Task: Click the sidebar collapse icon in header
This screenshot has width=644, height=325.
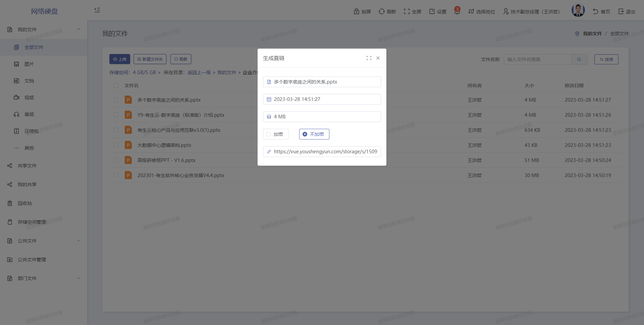Action: pyautogui.click(x=97, y=10)
